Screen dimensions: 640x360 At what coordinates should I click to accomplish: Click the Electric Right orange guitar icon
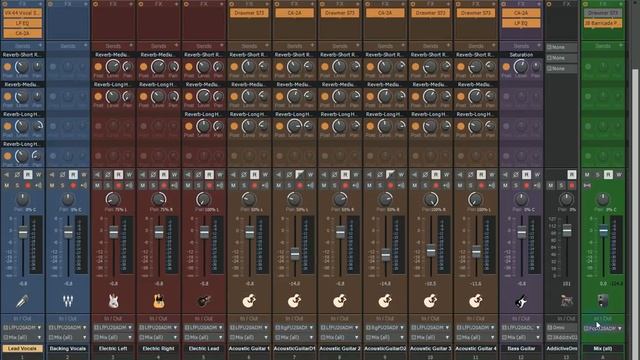point(158,301)
